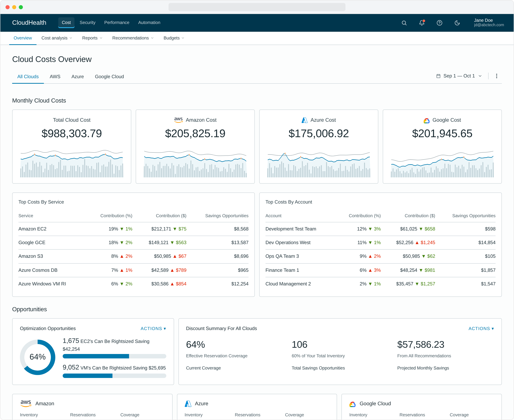
Task: Switch to the Google Cloud tab
Action: tap(109, 77)
